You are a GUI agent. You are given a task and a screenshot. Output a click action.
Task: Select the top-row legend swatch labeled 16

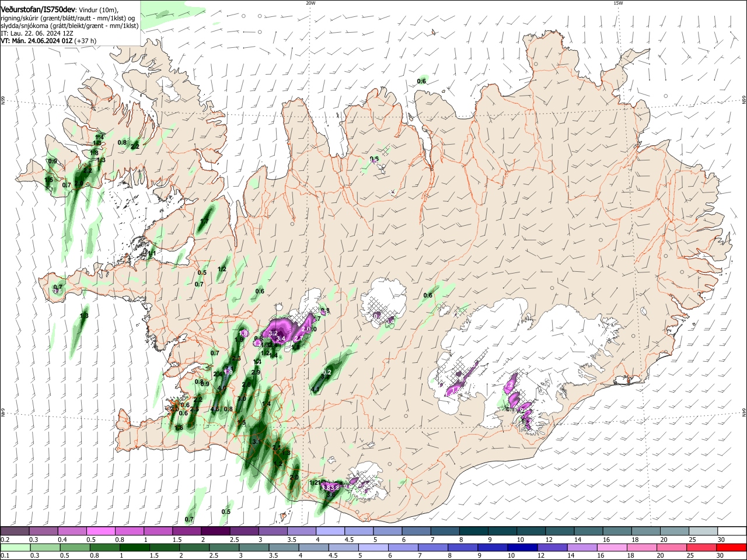click(617, 531)
